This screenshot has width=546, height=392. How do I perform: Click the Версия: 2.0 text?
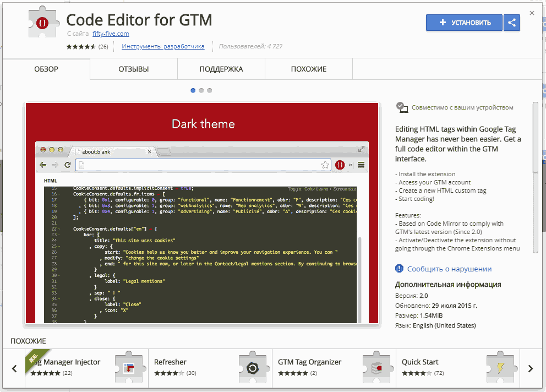(411, 296)
